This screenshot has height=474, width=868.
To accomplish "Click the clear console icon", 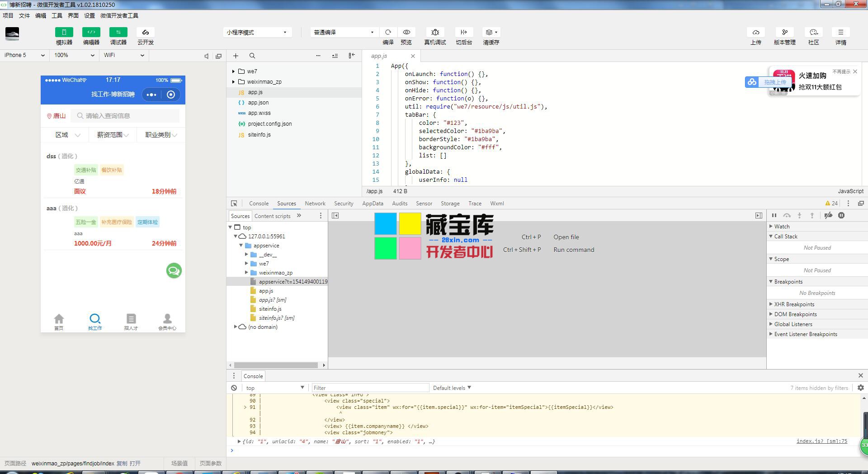I will [234, 388].
